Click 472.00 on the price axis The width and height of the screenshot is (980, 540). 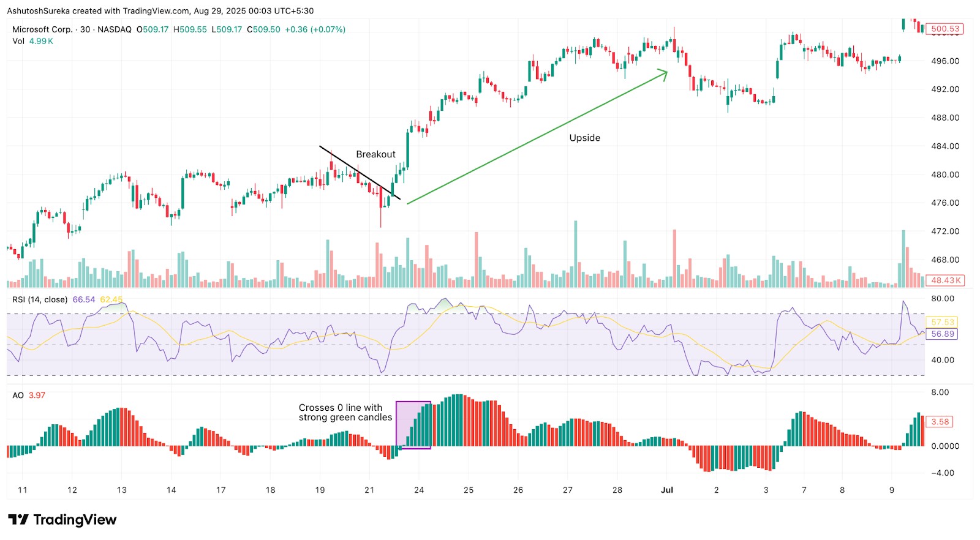tap(945, 231)
